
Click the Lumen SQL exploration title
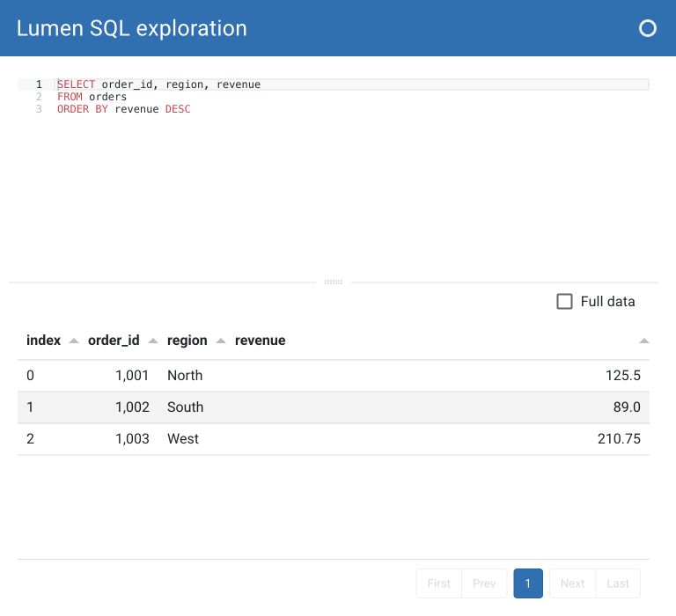pyautogui.click(x=131, y=28)
